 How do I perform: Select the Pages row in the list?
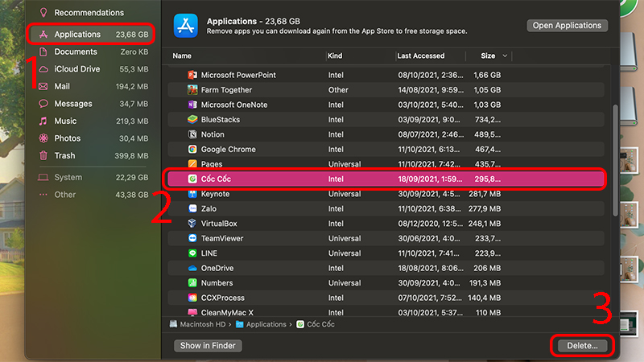(386, 164)
